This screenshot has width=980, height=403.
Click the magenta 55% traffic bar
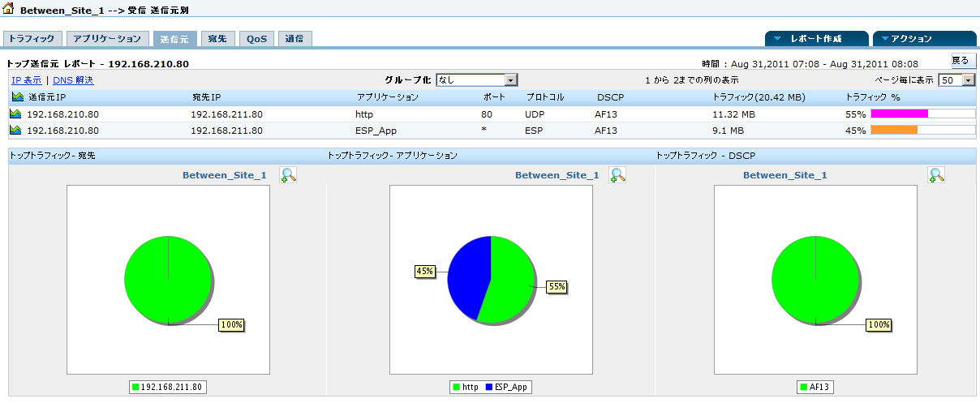[x=899, y=114]
